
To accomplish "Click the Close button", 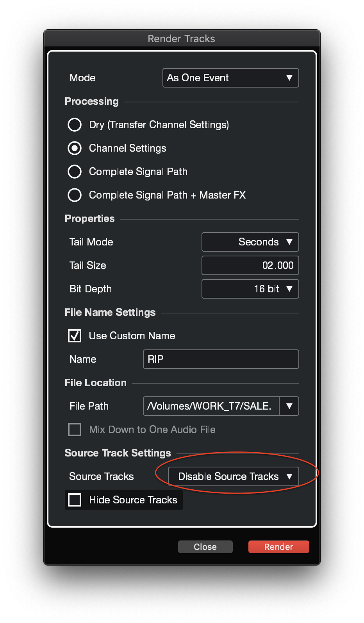I will point(205,547).
